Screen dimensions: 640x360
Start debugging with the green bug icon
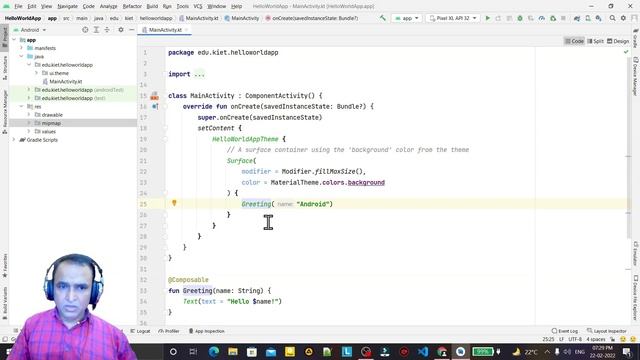520,18
